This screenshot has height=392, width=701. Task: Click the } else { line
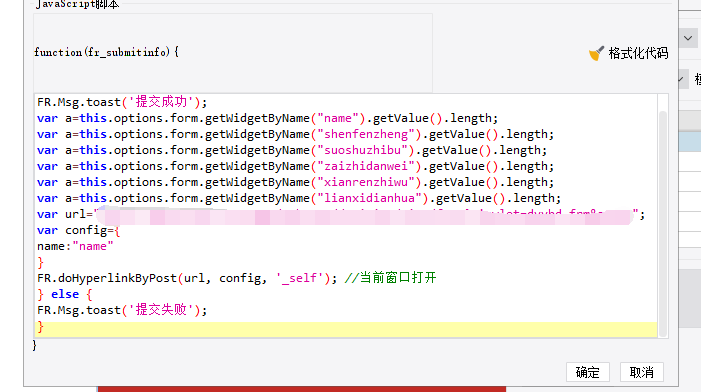(65, 294)
